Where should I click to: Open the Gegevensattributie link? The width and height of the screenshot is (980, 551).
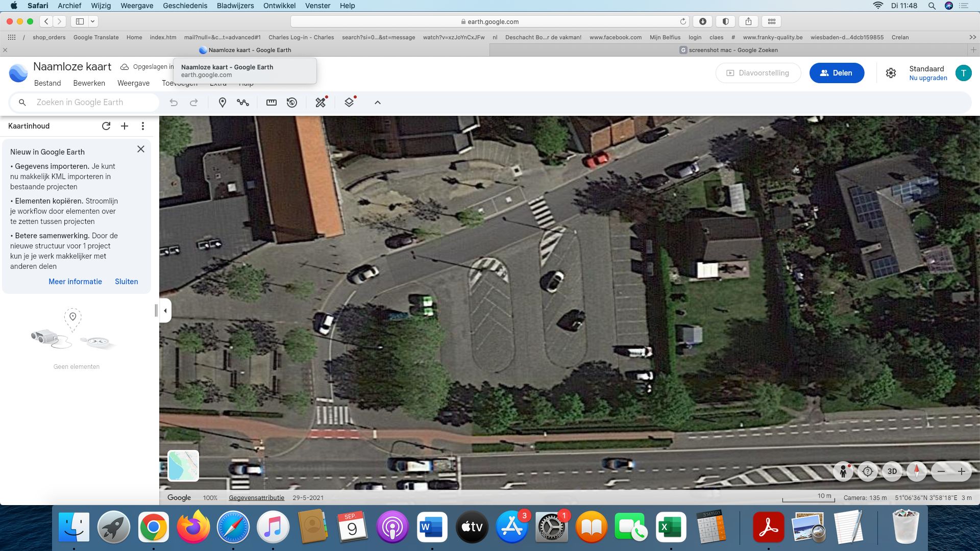(256, 498)
